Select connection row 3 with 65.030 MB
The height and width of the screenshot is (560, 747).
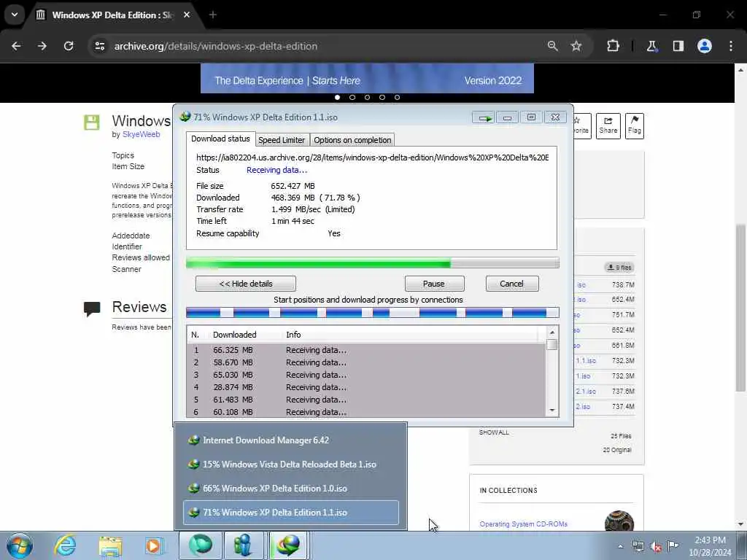click(367, 375)
